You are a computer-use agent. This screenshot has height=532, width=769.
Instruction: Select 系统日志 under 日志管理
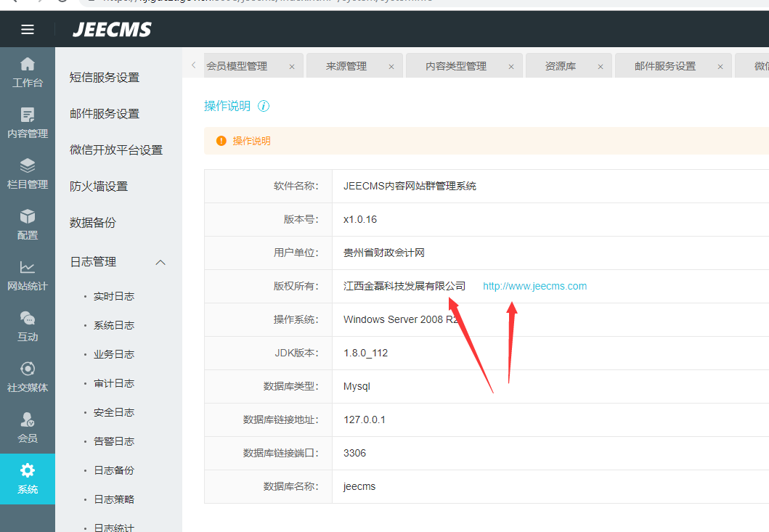pyautogui.click(x=114, y=325)
